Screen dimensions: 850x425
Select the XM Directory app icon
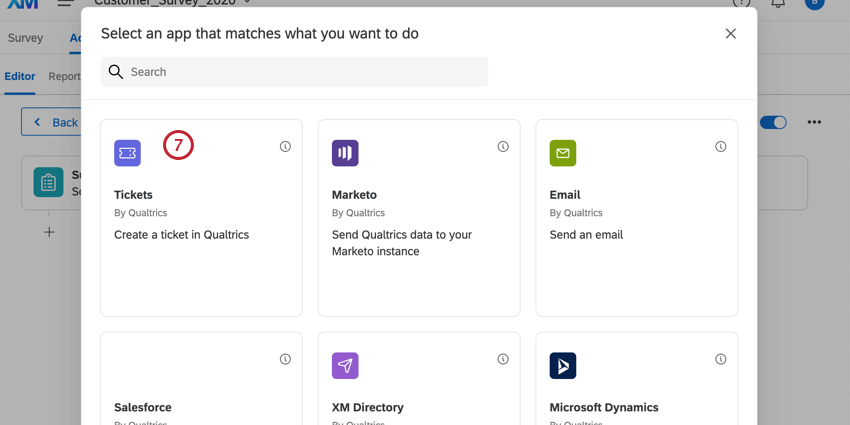[x=345, y=365]
